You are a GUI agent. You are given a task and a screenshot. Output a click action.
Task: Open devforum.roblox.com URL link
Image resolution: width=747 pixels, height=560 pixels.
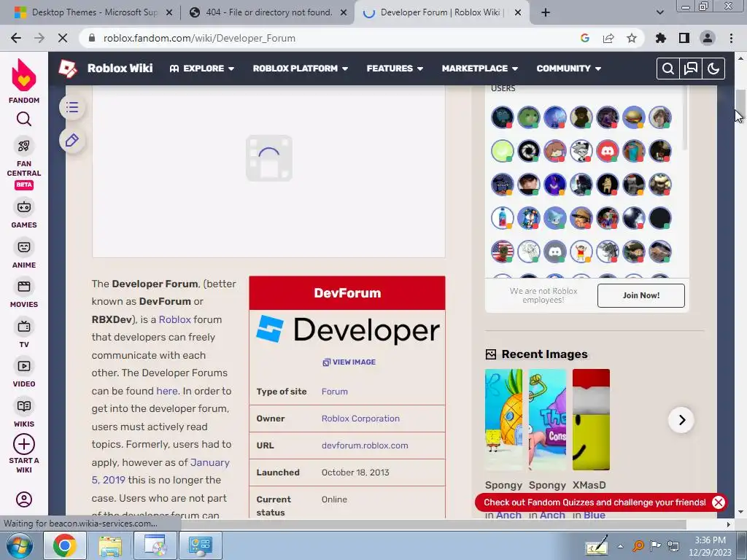[x=365, y=446]
